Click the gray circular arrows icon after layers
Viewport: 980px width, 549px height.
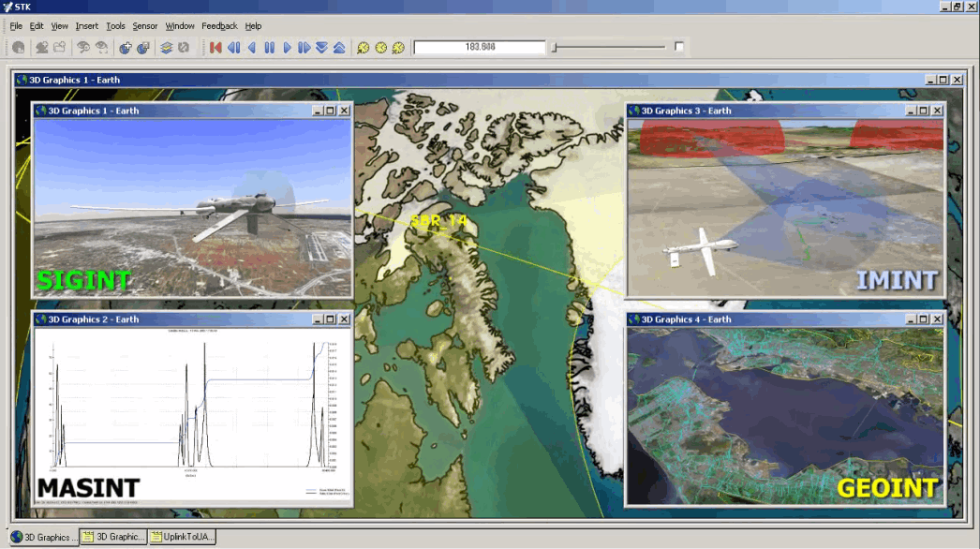coord(184,48)
